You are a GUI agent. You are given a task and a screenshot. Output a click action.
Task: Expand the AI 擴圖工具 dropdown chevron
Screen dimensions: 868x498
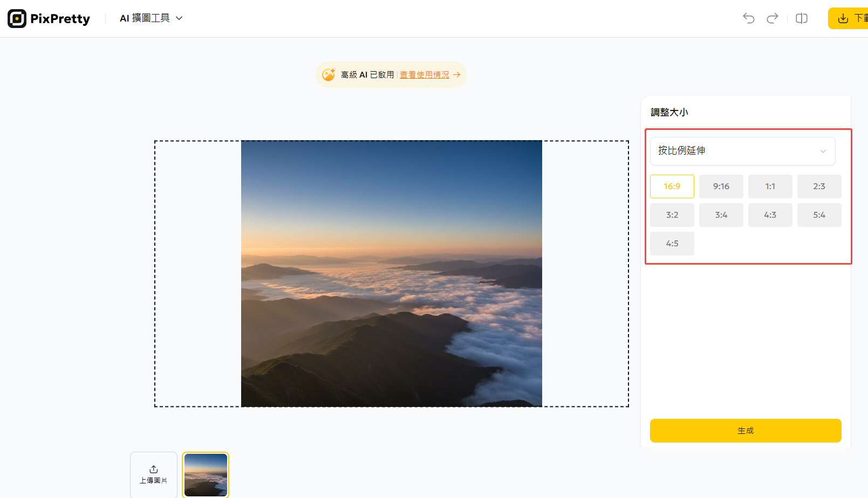(x=179, y=18)
